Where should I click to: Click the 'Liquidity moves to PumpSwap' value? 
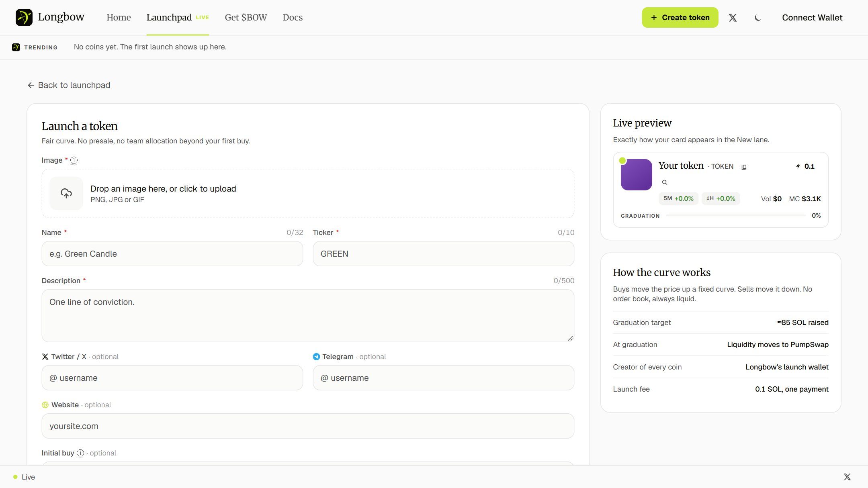click(778, 345)
